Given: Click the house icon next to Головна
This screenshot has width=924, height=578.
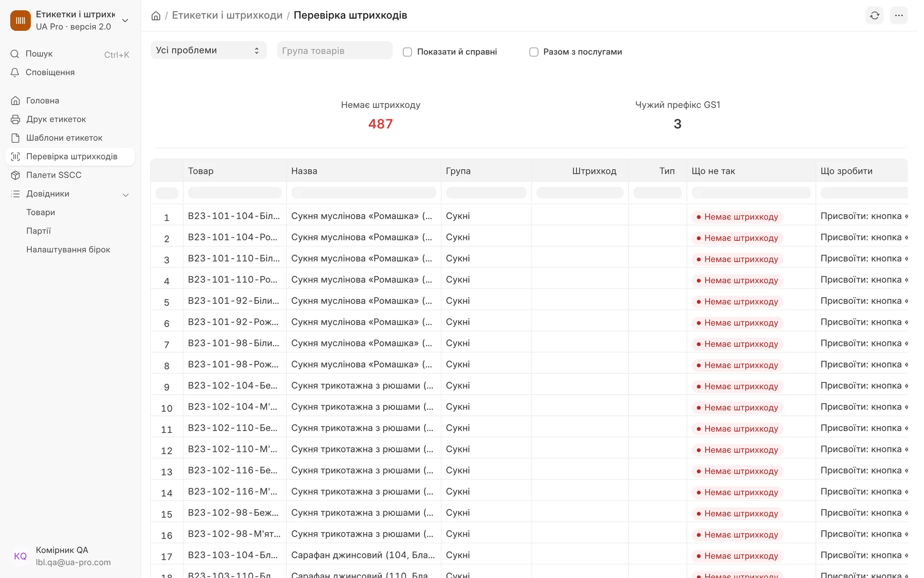Looking at the screenshot, I should click(15, 101).
